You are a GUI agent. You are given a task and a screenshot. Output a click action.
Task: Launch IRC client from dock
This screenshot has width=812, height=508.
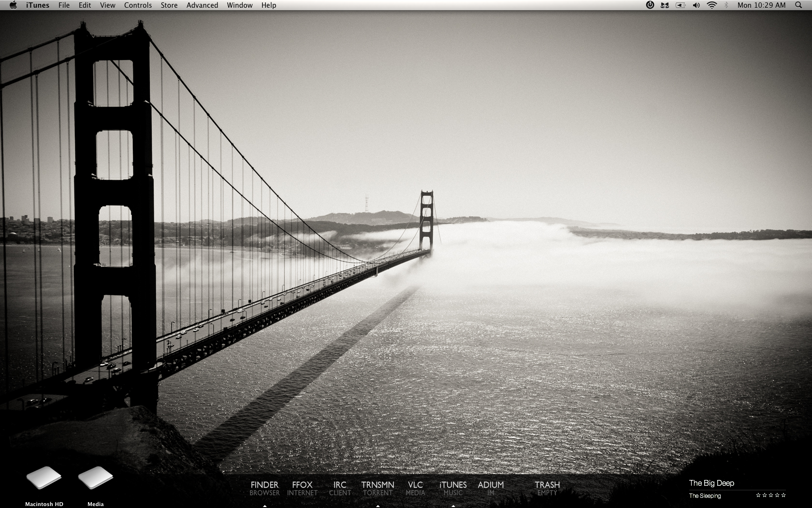tap(340, 488)
